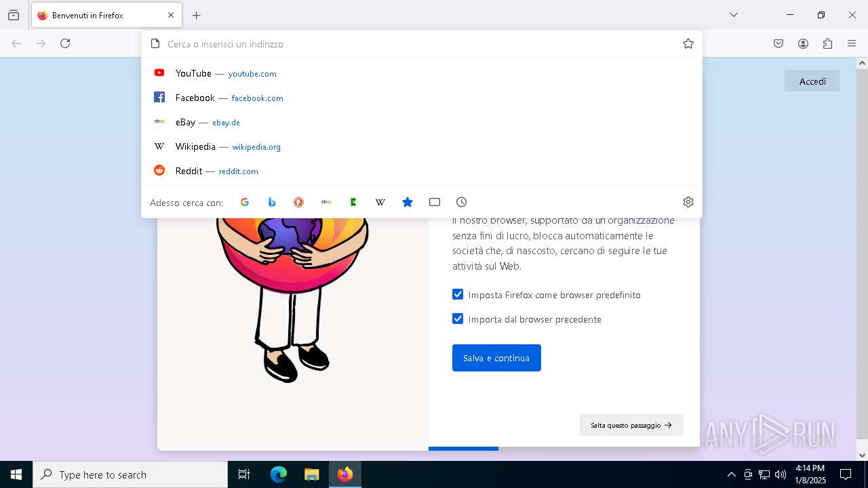Click the onboarding progress bar
The image size is (868, 488).
[x=564, y=449]
